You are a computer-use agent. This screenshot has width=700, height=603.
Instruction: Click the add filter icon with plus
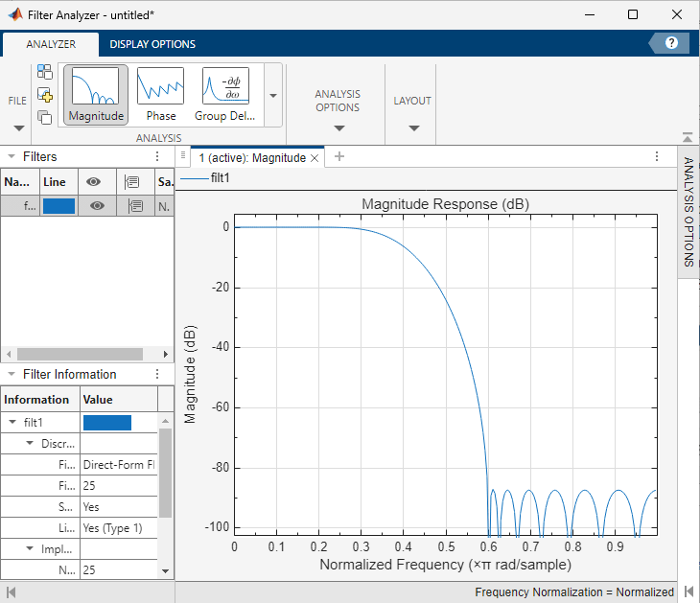45,94
